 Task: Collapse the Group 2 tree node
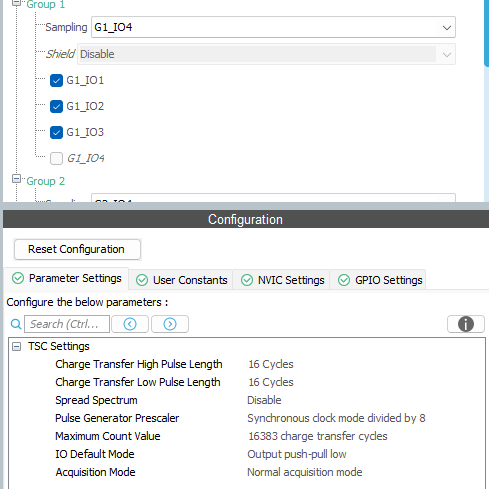click(x=16, y=179)
